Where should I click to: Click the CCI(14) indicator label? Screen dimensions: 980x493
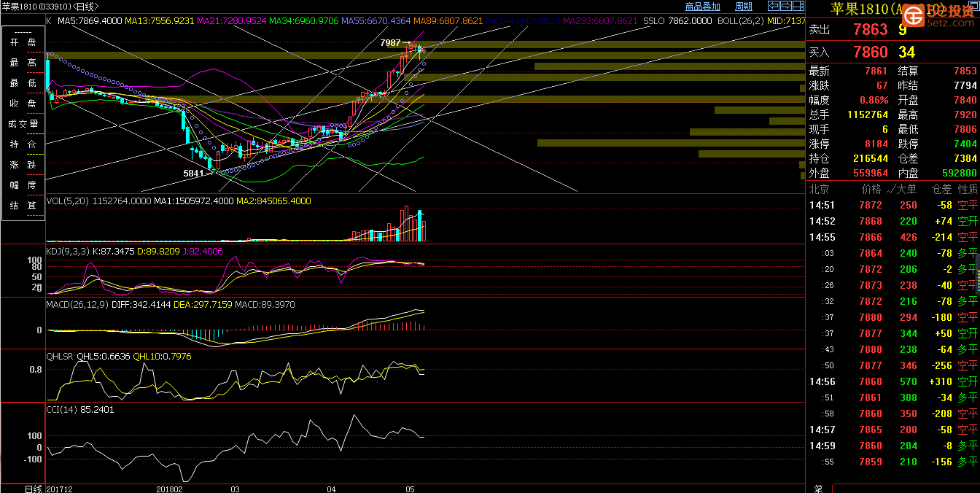[62, 409]
